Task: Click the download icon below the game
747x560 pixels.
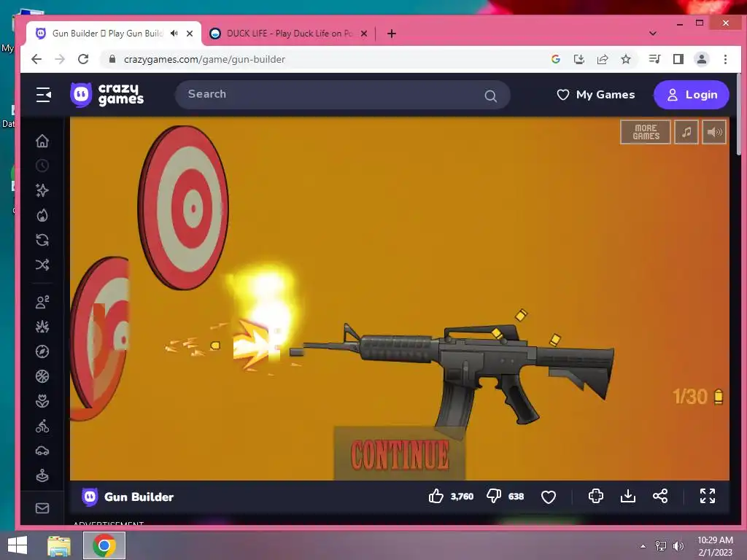Action: (628, 496)
